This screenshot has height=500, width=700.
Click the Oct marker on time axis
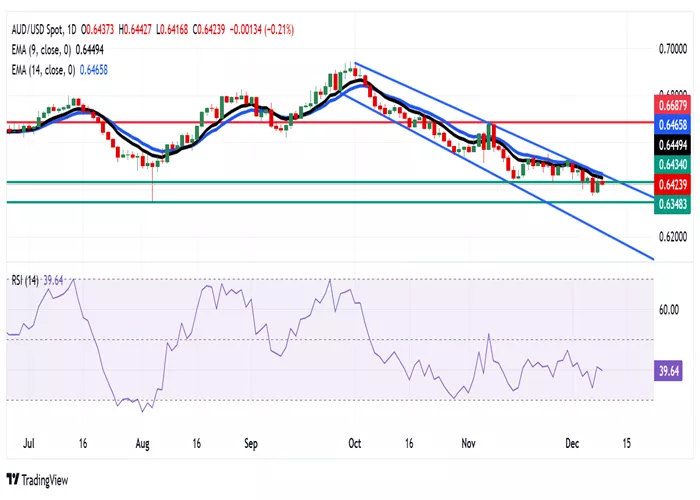pos(354,443)
